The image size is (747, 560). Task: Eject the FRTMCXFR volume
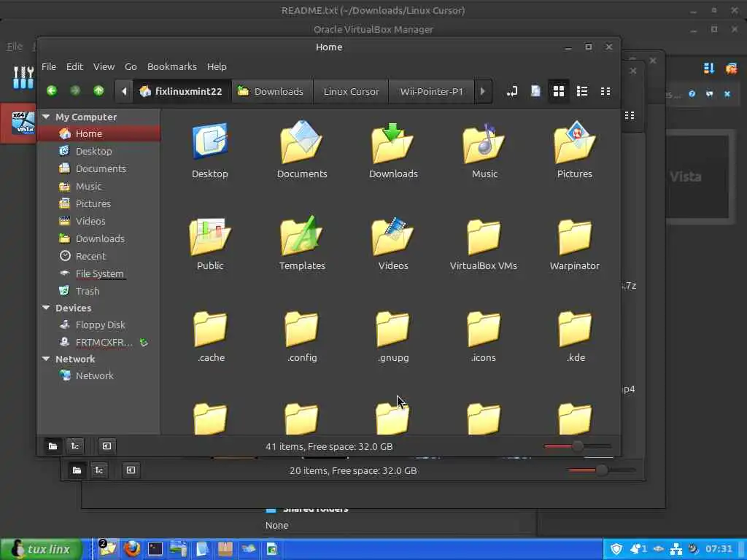coord(144,343)
